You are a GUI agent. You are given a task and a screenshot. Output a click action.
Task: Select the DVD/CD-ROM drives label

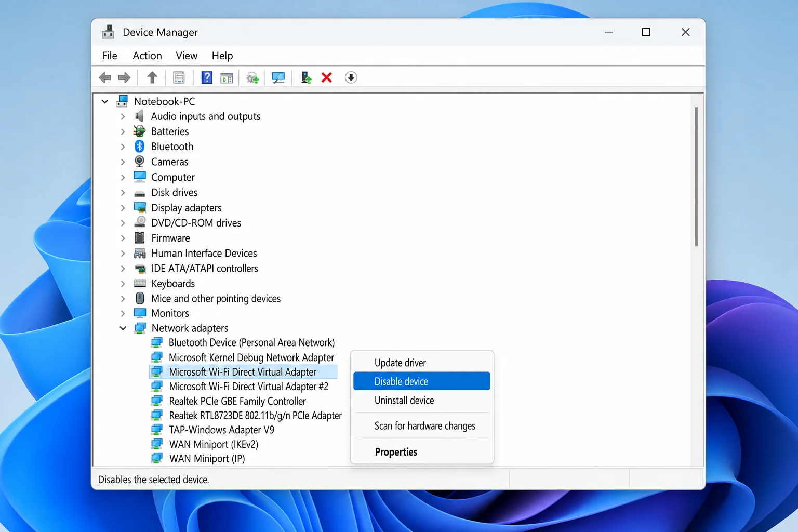(196, 223)
